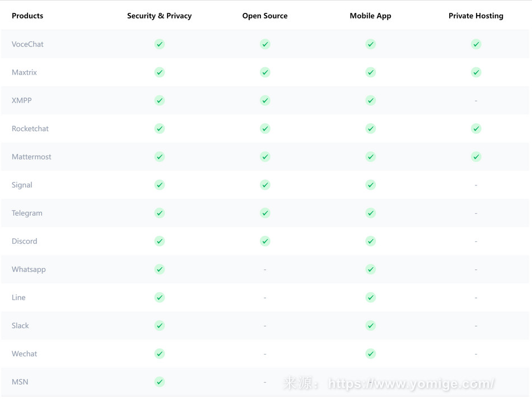Viewport: 532px width, 401px height.
Task: Click Slack's Security & Privacy checkmark
Action: (x=160, y=325)
